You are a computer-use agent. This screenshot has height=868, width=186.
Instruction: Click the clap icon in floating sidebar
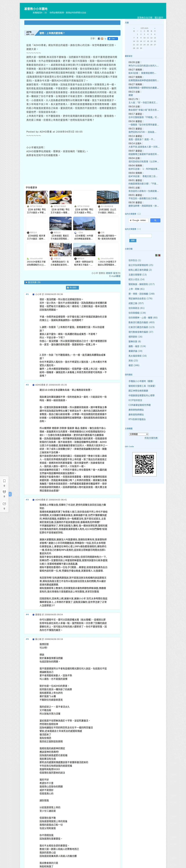tap(4, 492)
